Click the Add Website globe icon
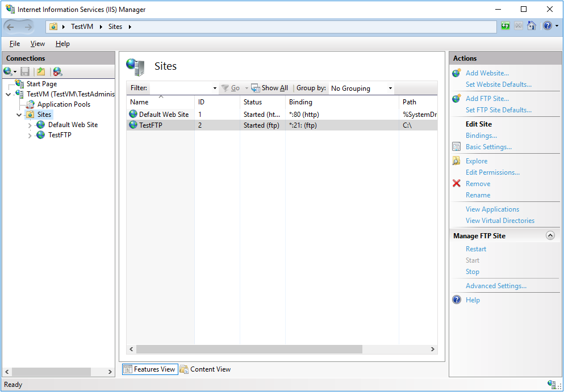The width and height of the screenshot is (564, 392). point(457,73)
